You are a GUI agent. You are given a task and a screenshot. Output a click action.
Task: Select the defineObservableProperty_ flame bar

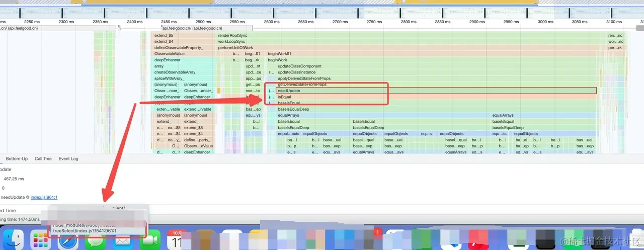pyautogui.click(x=183, y=48)
